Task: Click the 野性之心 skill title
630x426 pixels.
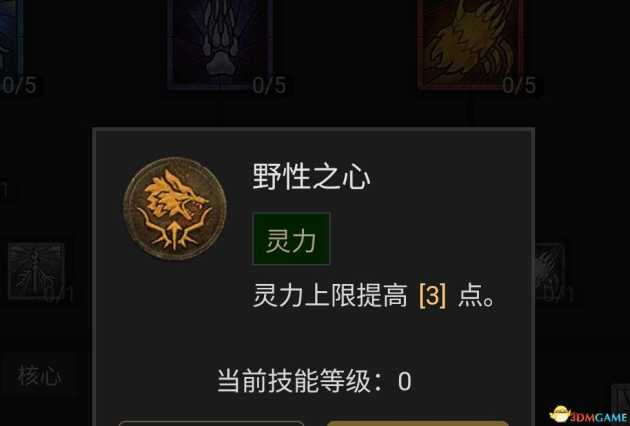Action: click(x=311, y=177)
